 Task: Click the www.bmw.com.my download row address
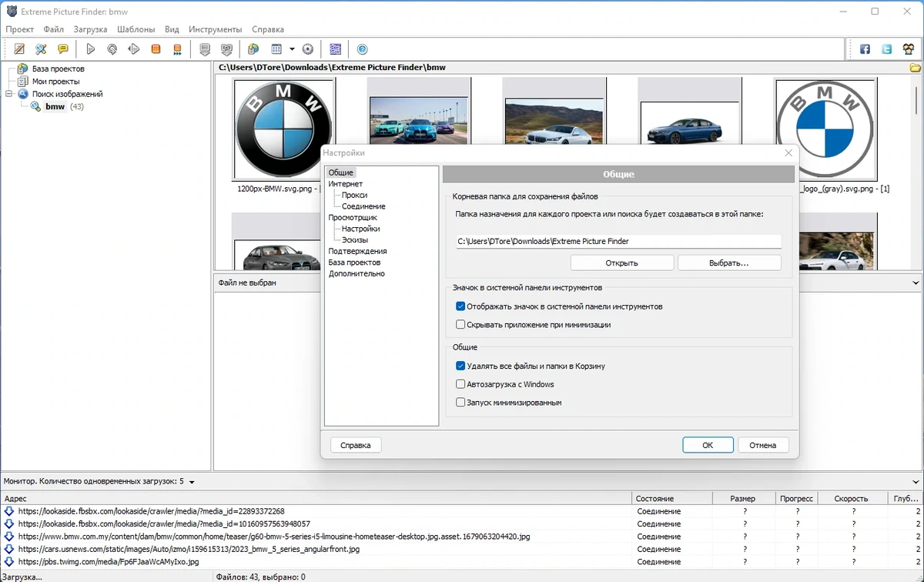click(273, 537)
